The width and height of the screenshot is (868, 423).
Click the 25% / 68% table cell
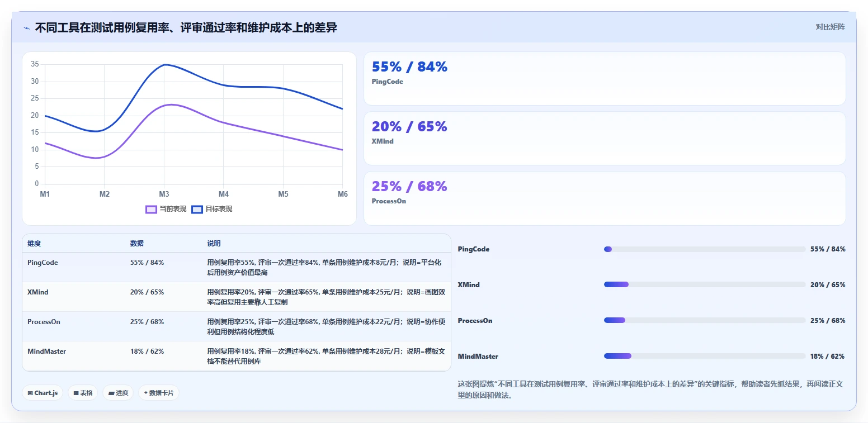point(147,322)
